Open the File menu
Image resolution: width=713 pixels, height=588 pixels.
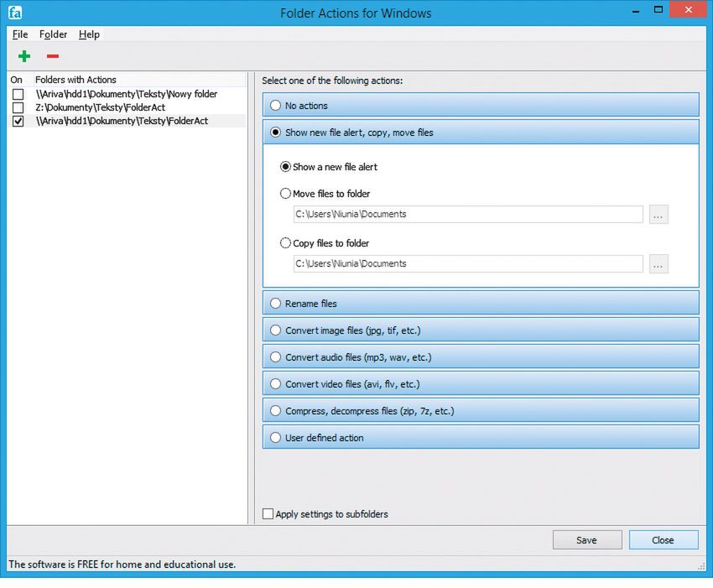[20, 34]
